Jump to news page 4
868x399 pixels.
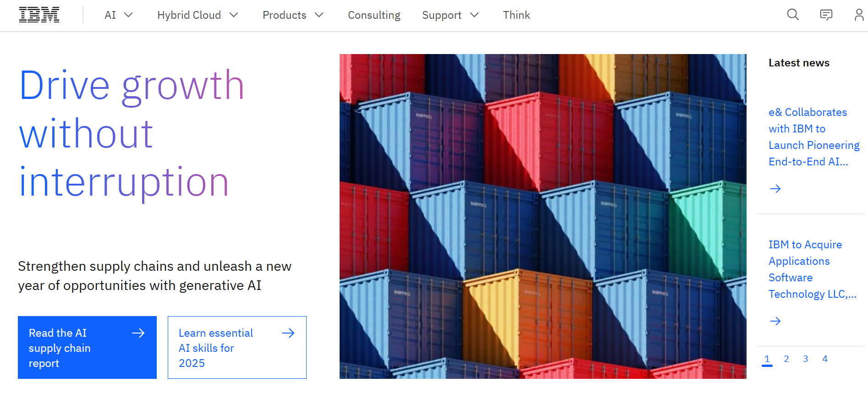click(x=825, y=359)
